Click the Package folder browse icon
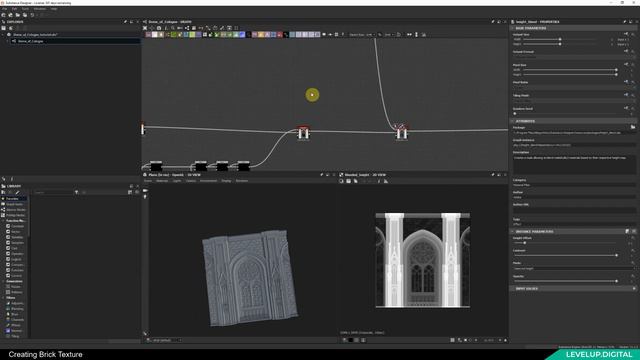The width and height of the screenshot is (640, 360). coord(633,127)
